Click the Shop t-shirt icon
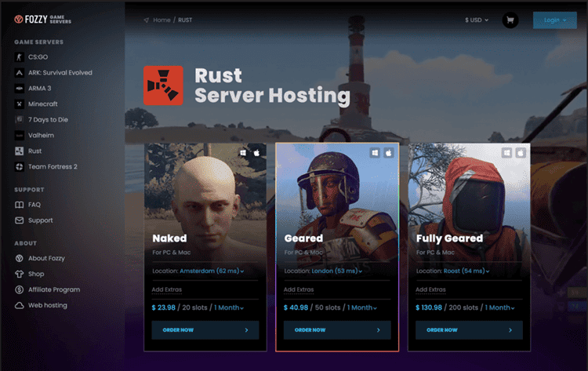Screen dimensions: 588x371 coord(19,274)
